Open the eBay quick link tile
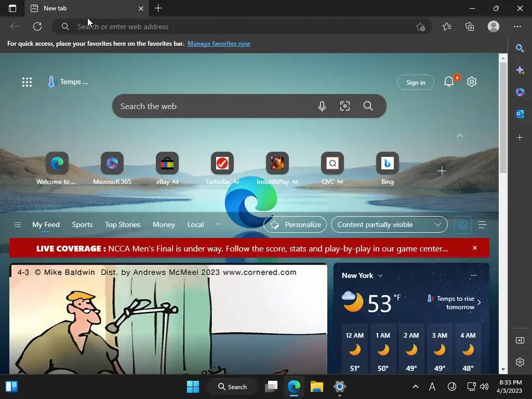 tap(167, 169)
